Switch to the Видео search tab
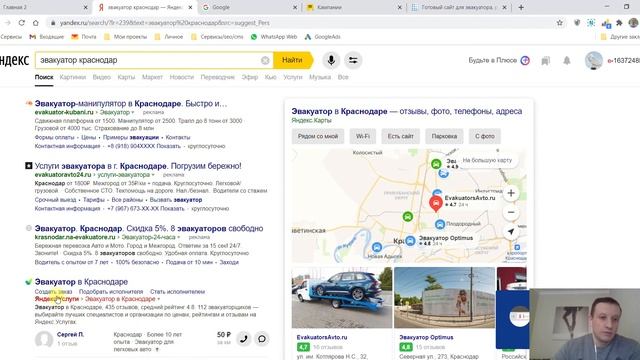640x360 pixels. click(x=102, y=77)
